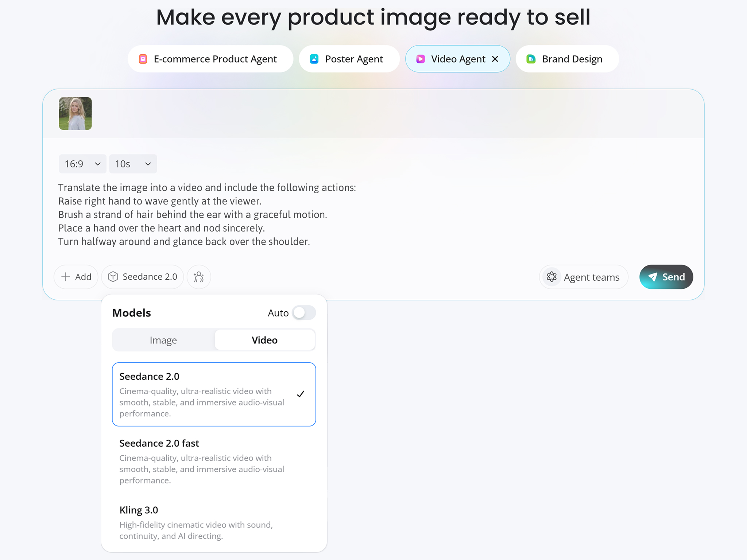Click the Poster Agent icon
Image resolution: width=747 pixels, height=560 pixels.
click(x=314, y=59)
